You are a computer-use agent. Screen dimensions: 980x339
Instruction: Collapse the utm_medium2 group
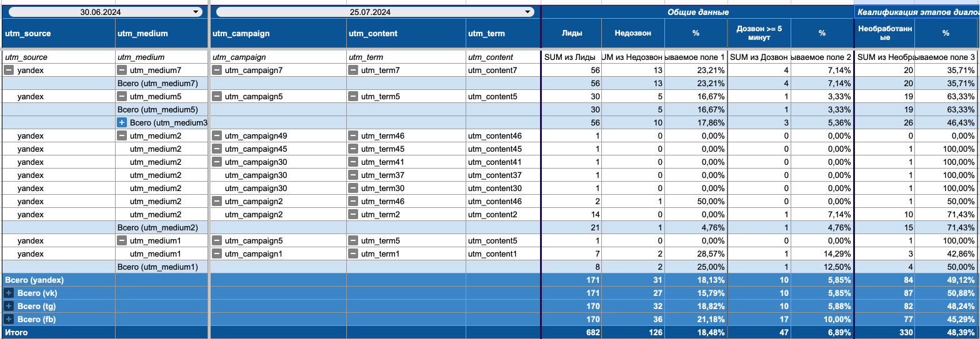coord(122,136)
